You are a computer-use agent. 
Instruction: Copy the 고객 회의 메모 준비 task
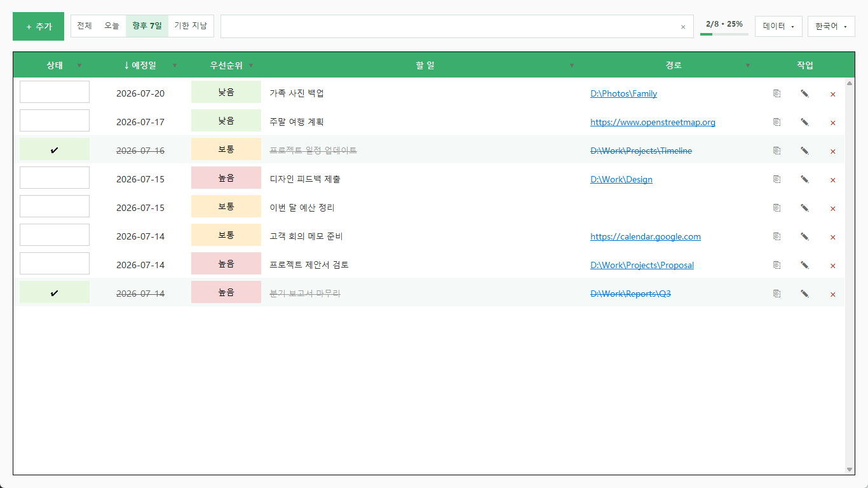pos(776,236)
